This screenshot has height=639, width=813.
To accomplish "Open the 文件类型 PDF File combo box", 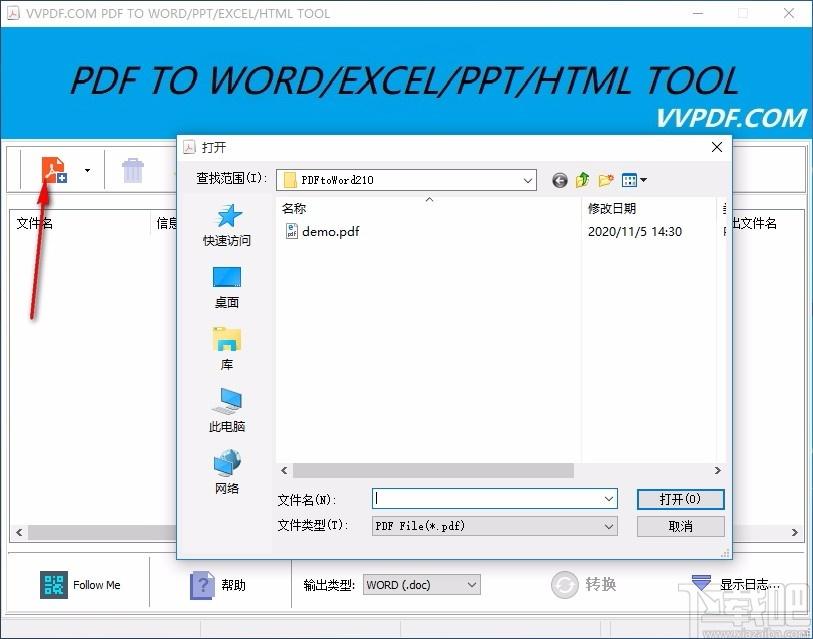I will (x=495, y=526).
